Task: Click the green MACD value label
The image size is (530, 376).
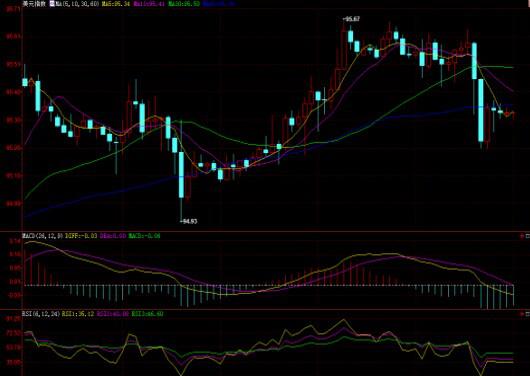Action: coord(144,236)
